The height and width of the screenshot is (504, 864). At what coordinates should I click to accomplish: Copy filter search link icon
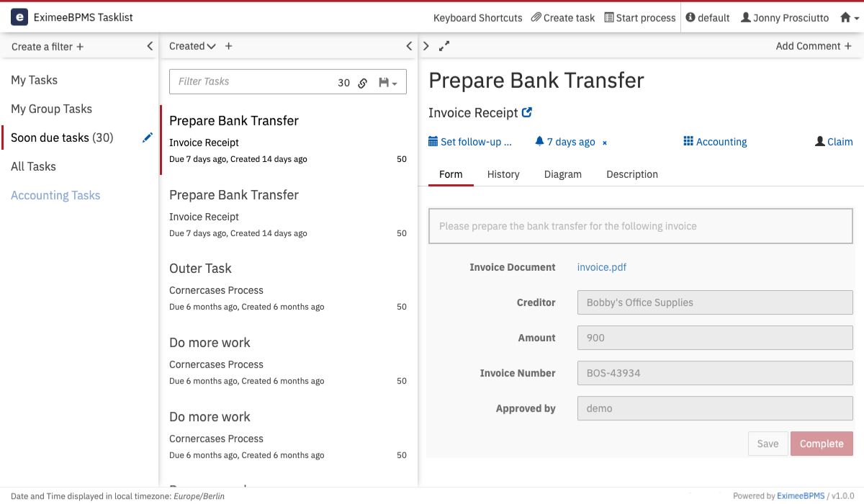(x=363, y=83)
